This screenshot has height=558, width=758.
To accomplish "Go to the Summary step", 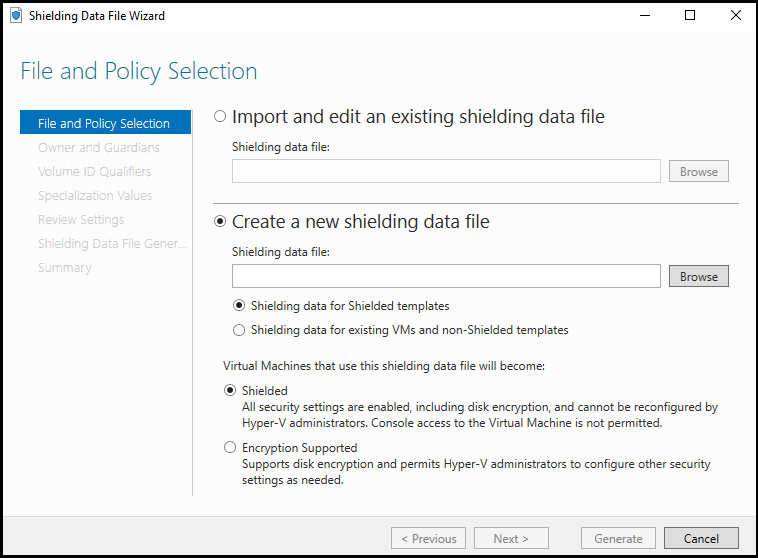I will [x=65, y=268].
